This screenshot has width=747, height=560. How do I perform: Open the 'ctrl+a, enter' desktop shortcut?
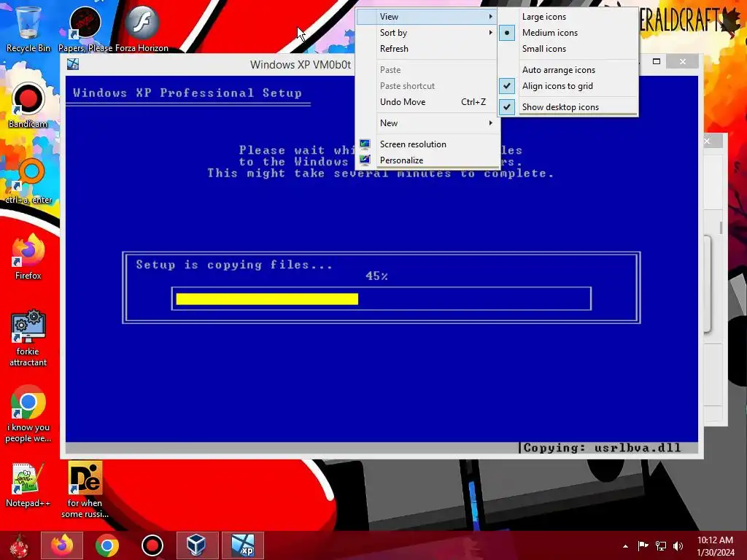[28, 181]
